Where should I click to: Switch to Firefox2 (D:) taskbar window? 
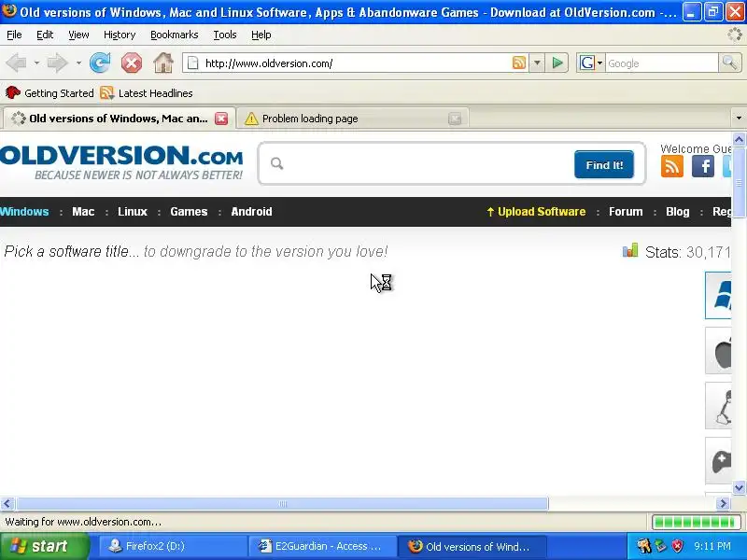coord(173,546)
